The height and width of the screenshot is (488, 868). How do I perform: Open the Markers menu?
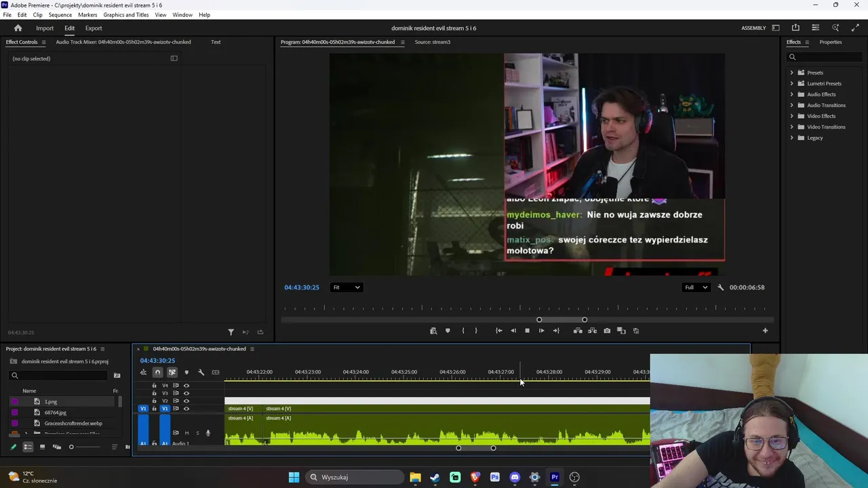tap(87, 14)
